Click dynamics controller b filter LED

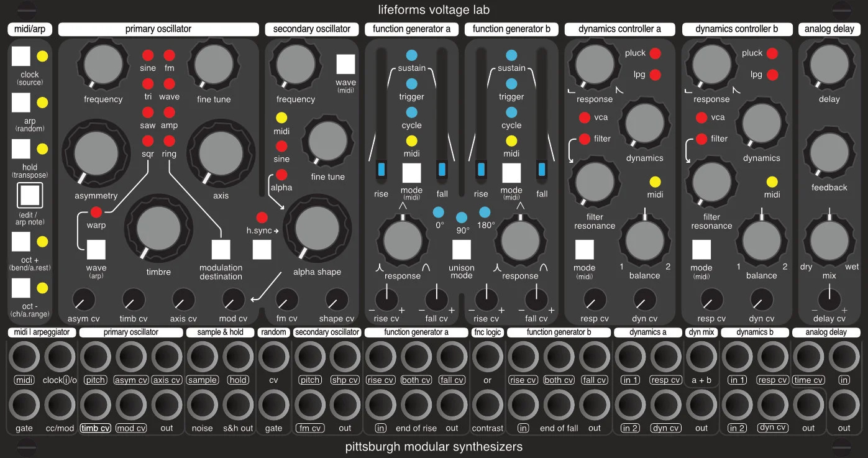[701, 139]
